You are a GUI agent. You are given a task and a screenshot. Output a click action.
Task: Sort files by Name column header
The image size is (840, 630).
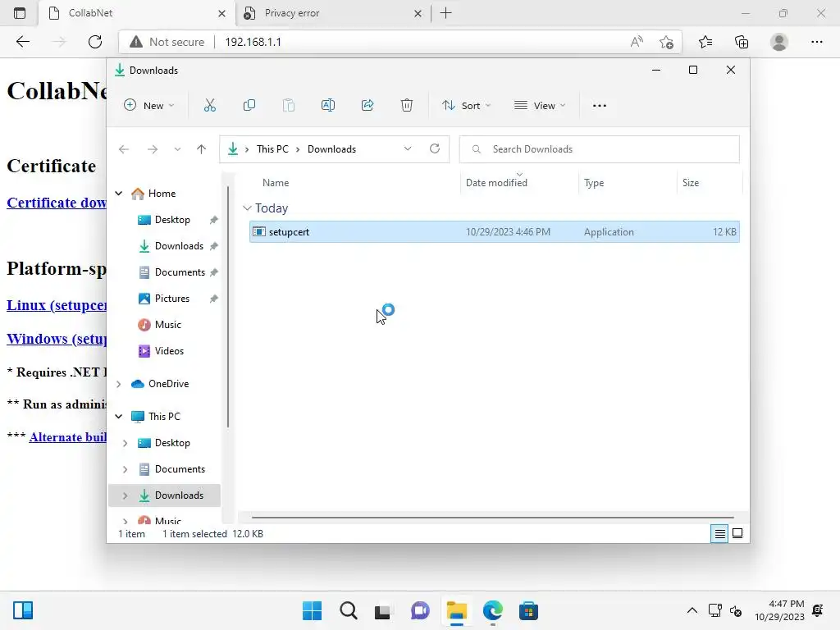click(x=276, y=183)
